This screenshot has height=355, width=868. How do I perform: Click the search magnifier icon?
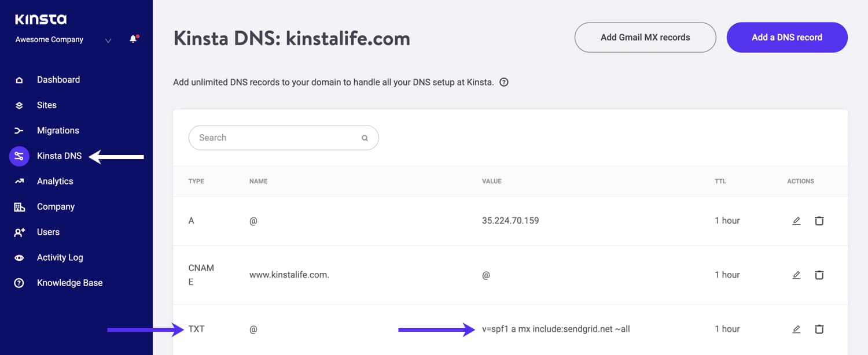click(365, 138)
